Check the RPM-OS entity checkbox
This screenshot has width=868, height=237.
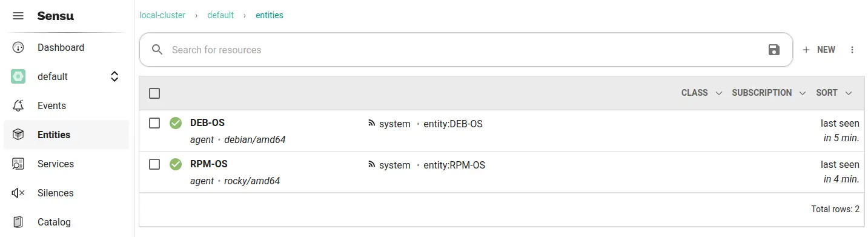154,164
